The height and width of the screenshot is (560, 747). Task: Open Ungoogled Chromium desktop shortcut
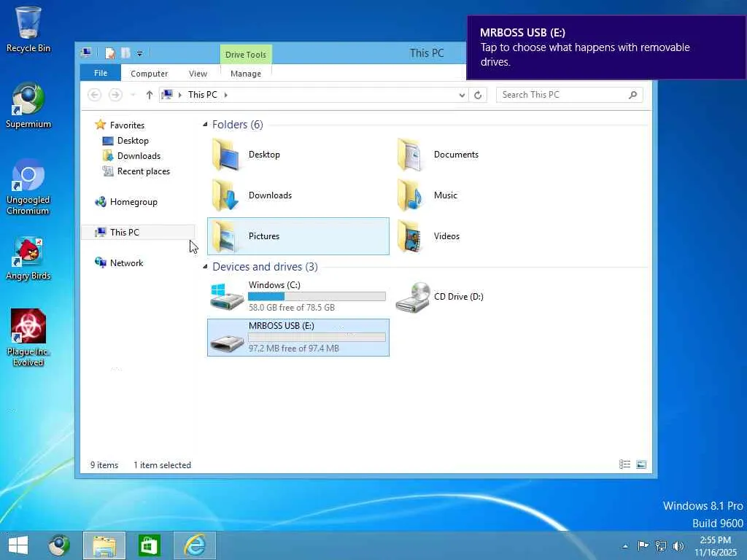28,187
